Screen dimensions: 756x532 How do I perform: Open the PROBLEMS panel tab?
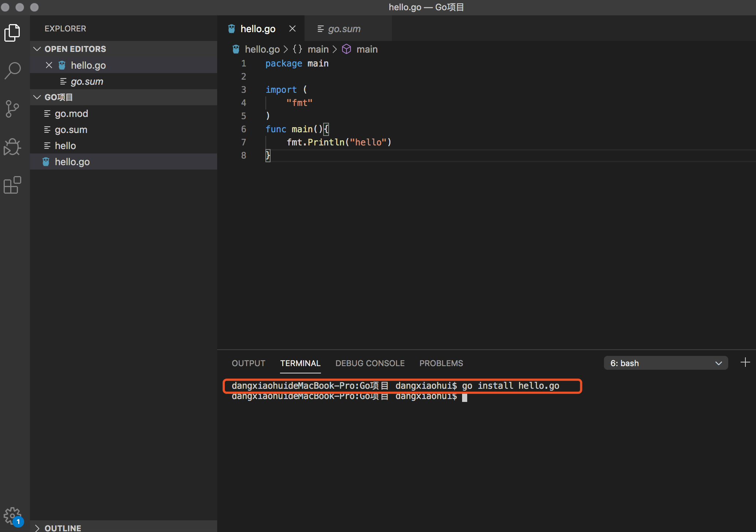pos(441,363)
